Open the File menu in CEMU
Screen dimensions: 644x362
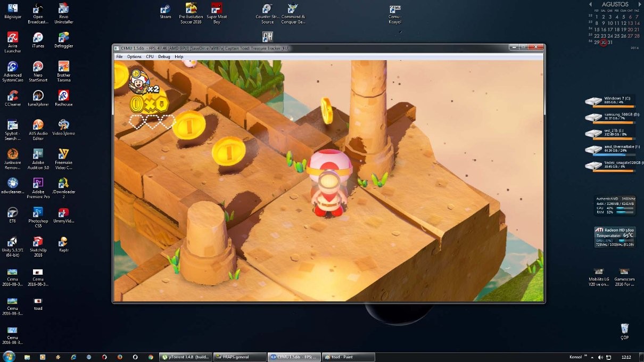click(x=119, y=56)
